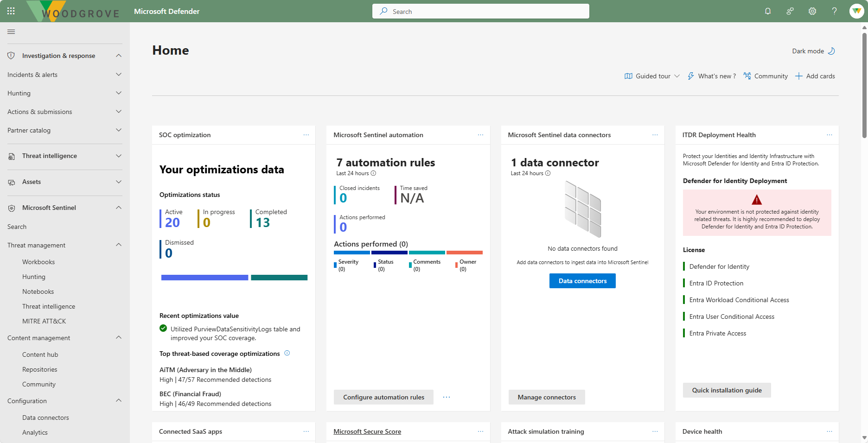The image size is (868, 443).
Task: Open Community link in home toolbar
Action: coord(766,76)
